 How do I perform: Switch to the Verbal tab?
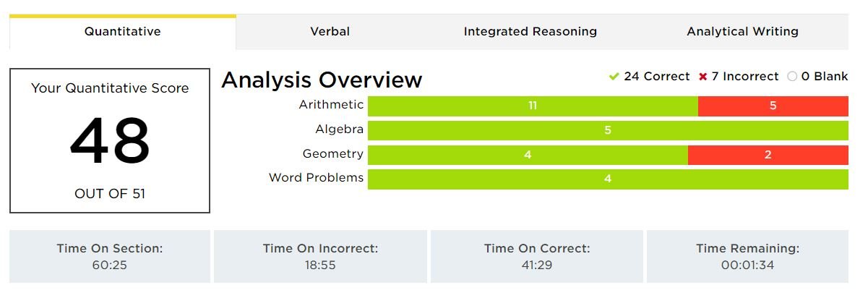click(330, 32)
